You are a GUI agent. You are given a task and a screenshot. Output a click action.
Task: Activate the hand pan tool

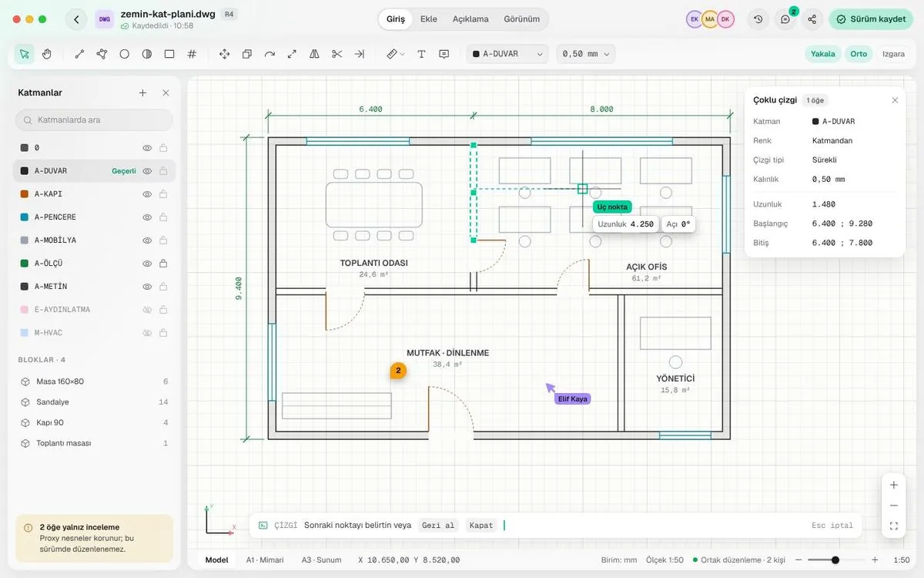(47, 54)
